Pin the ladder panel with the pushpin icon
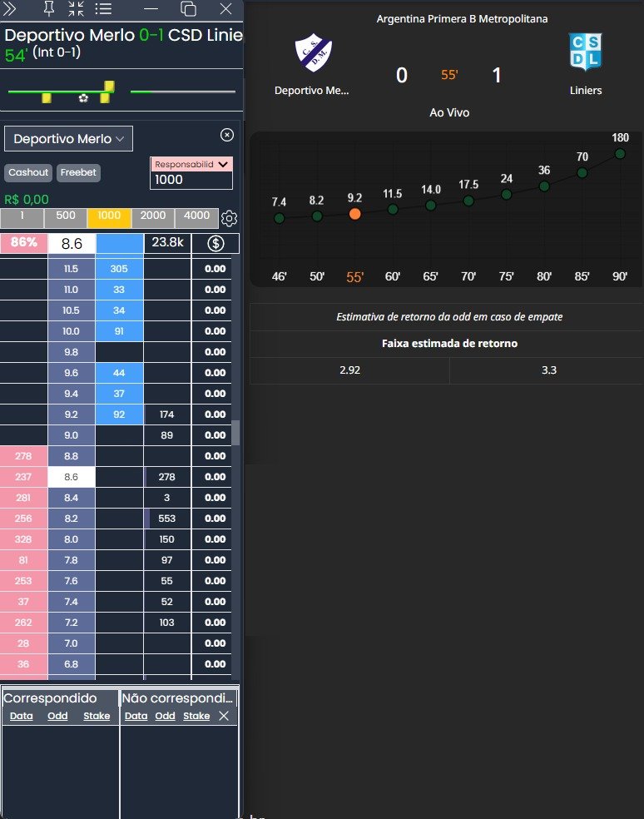This screenshot has height=819, width=644. pyautogui.click(x=47, y=9)
